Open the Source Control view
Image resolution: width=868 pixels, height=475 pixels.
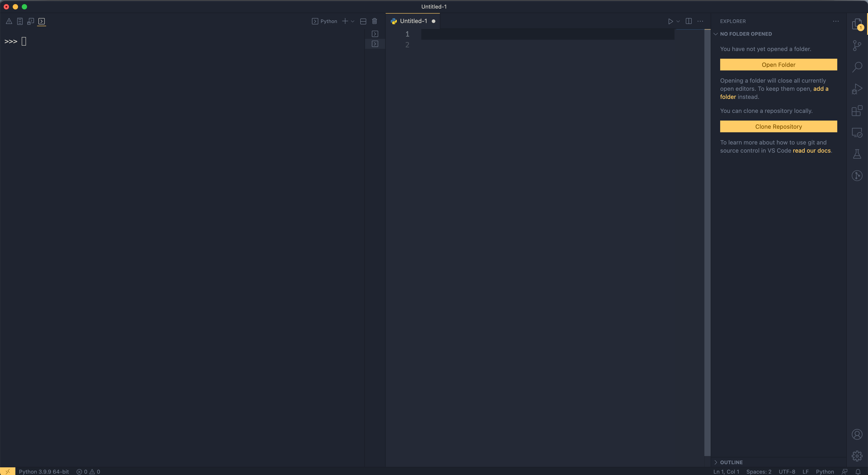(857, 45)
